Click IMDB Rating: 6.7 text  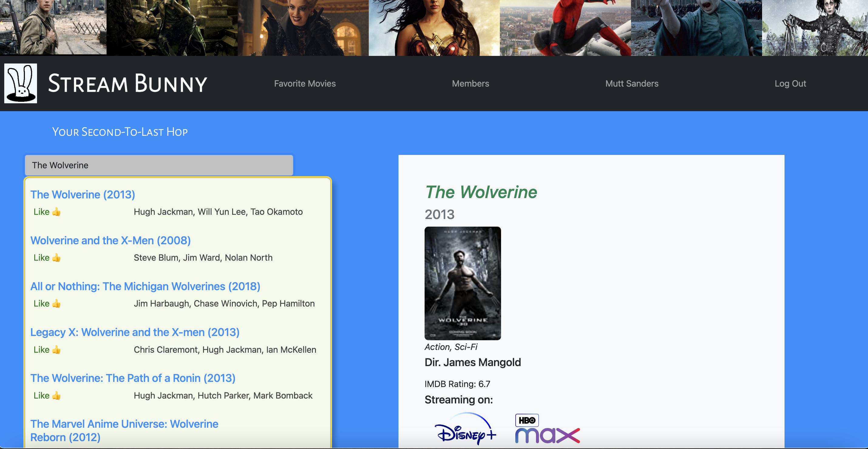(x=457, y=384)
